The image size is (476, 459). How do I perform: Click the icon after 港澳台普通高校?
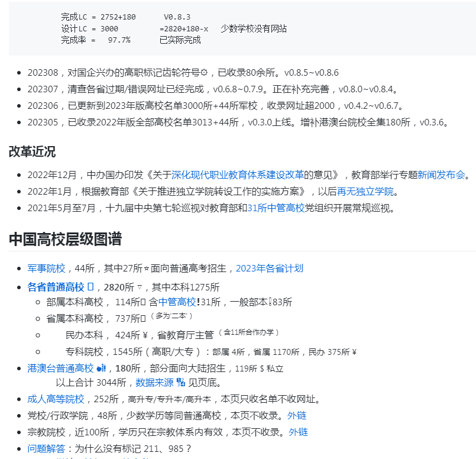pyautogui.click(x=101, y=368)
